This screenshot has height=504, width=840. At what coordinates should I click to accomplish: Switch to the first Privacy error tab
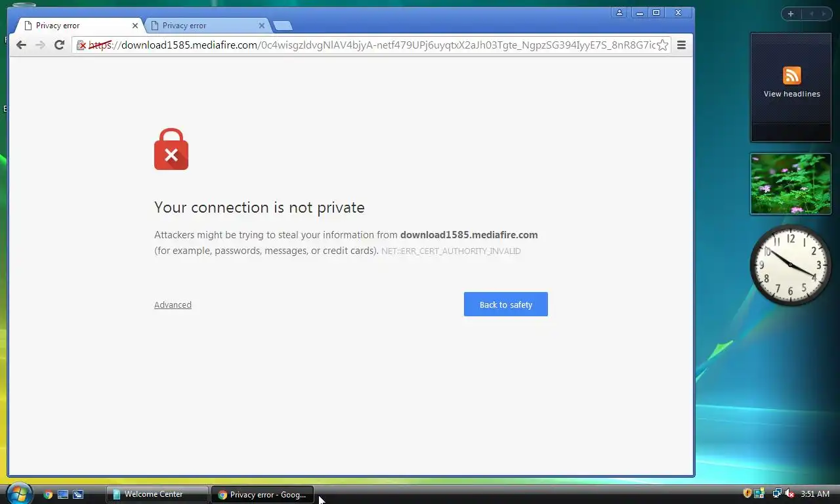pos(77,26)
